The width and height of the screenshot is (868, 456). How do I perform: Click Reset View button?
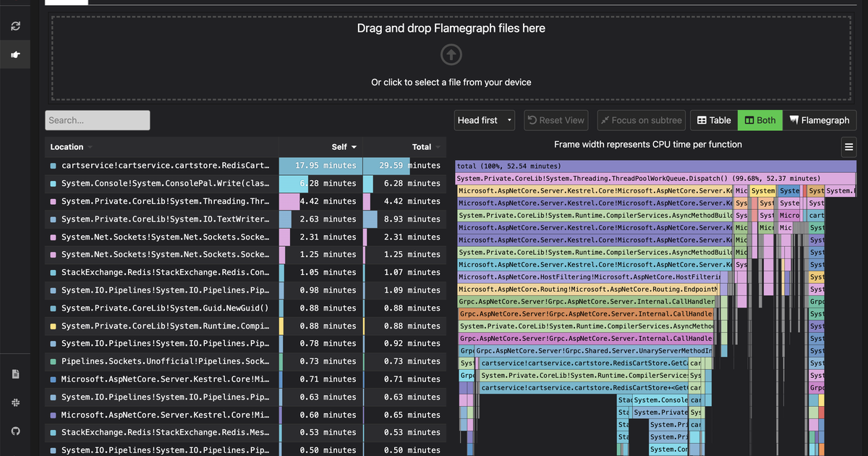tap(555, 120)
